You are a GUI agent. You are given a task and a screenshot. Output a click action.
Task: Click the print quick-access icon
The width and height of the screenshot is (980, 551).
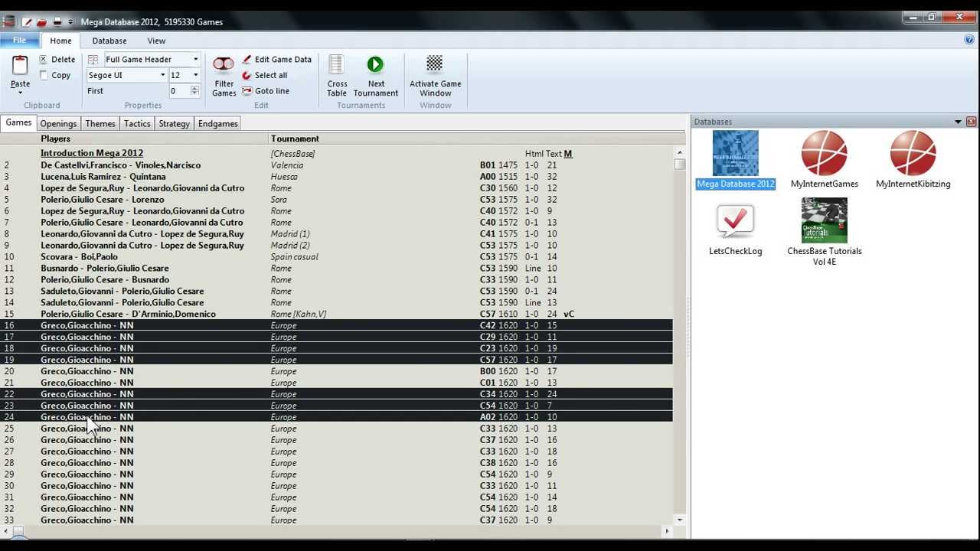pos(57,21)
